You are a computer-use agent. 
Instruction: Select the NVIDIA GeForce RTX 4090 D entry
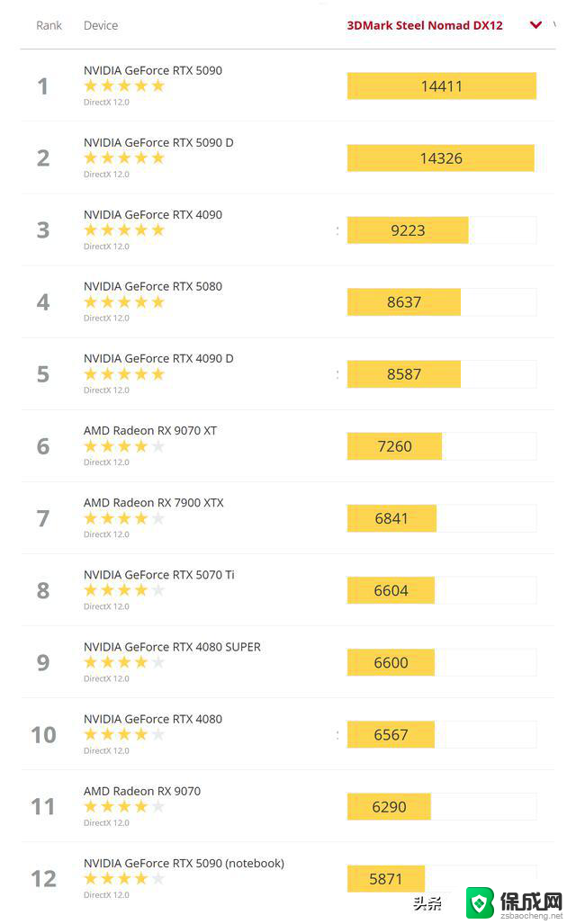click(158, 358)
